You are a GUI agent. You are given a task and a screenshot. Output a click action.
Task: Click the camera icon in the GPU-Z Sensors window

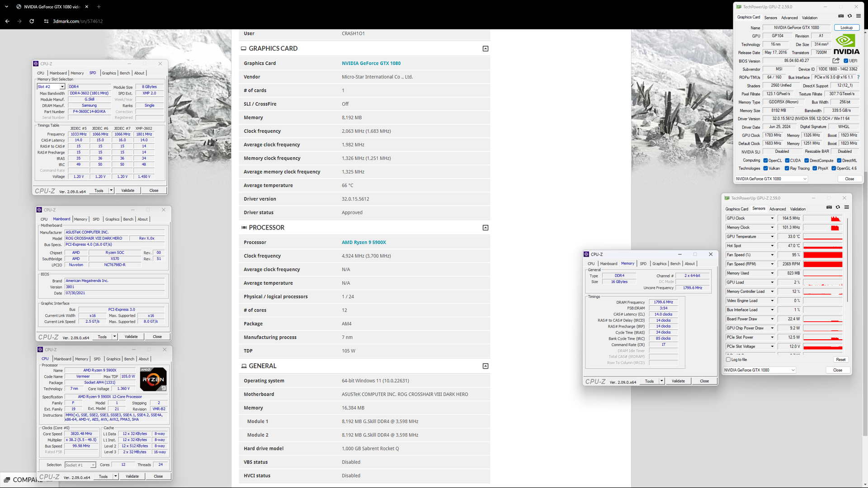click(x=829, y=207)
